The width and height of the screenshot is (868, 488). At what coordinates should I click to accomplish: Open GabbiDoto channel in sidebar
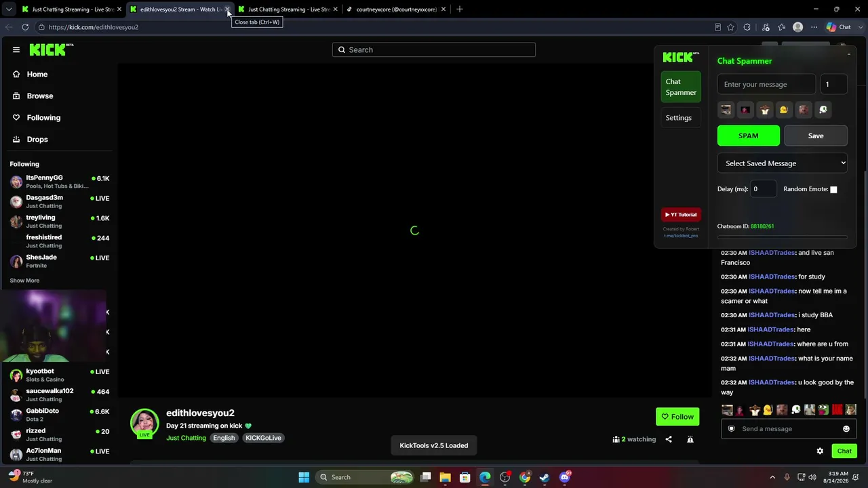click(x=60, y=414)
